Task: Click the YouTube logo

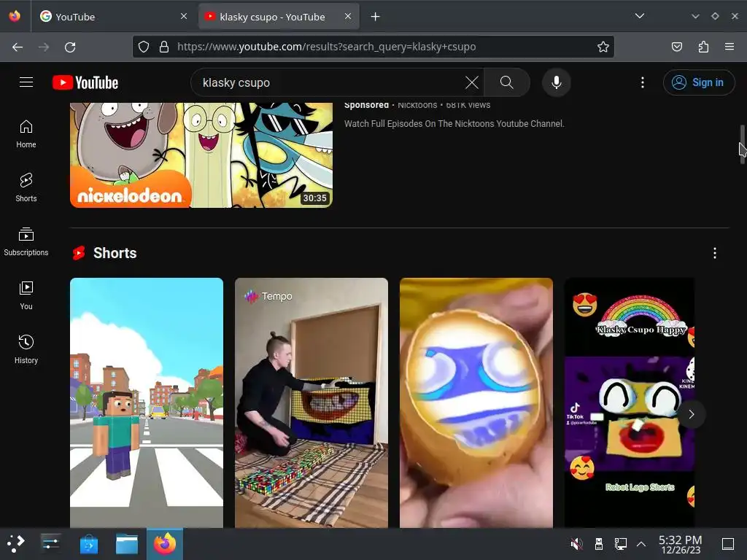Action: coord(85,82)
